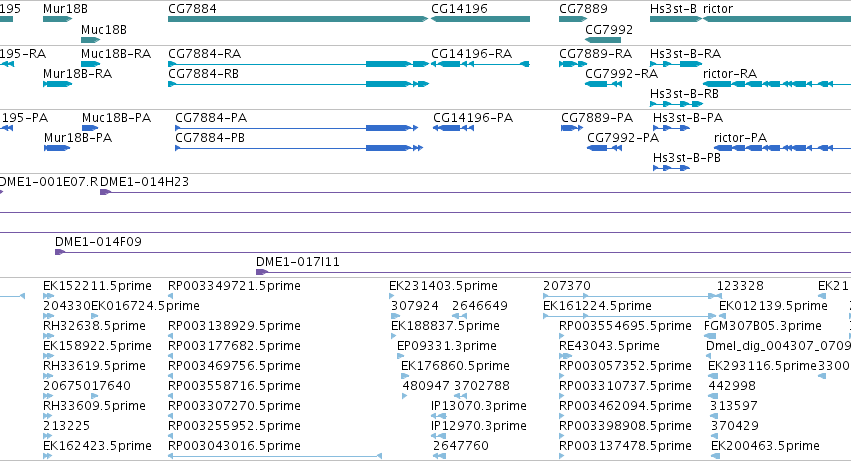Select EST label EP09331.3prime
The height and width of the screenshot is (461, 851).
447,346
